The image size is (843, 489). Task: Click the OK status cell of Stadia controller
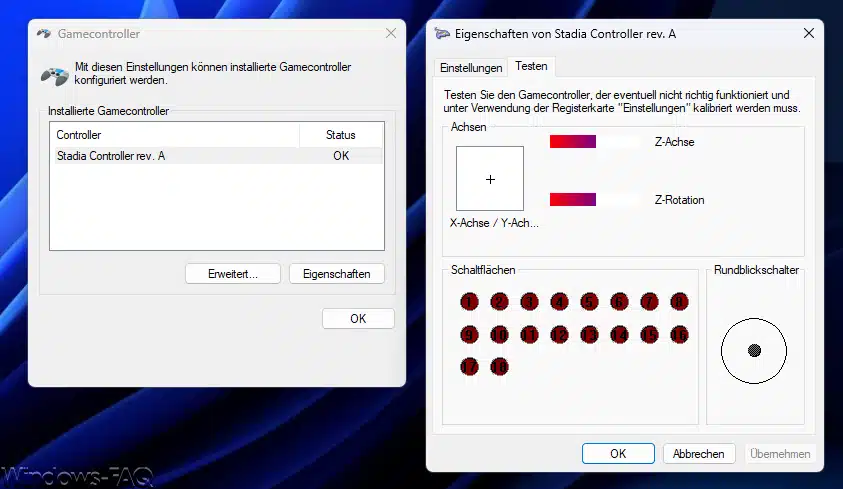pos(341,156)
